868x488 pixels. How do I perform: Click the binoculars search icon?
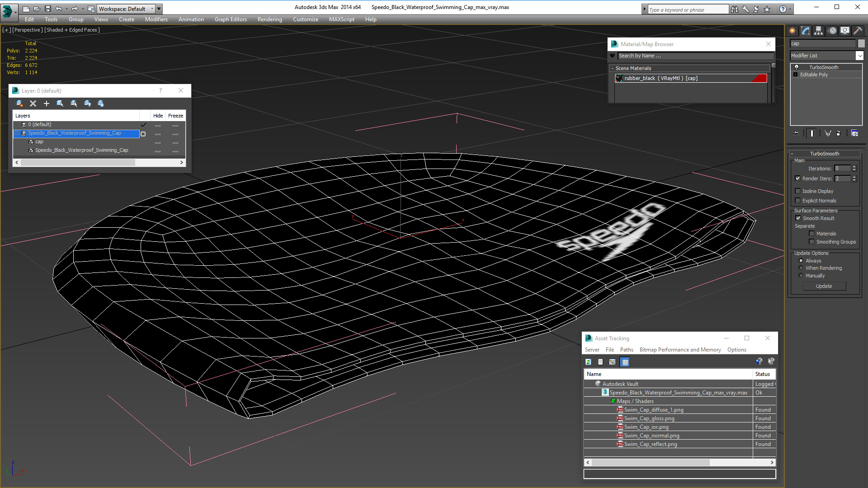pos(734,9)
